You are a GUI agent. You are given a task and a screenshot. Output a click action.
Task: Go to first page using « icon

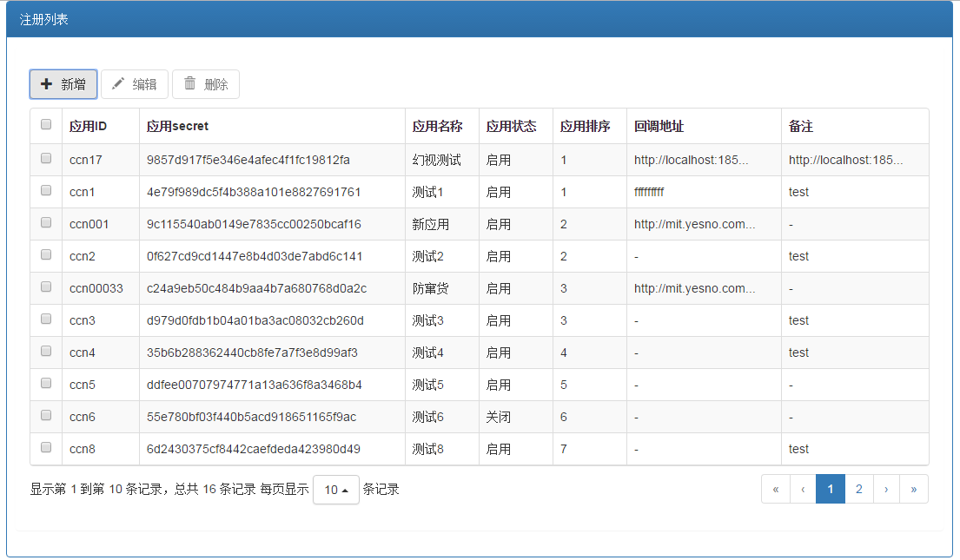point(775,489)
